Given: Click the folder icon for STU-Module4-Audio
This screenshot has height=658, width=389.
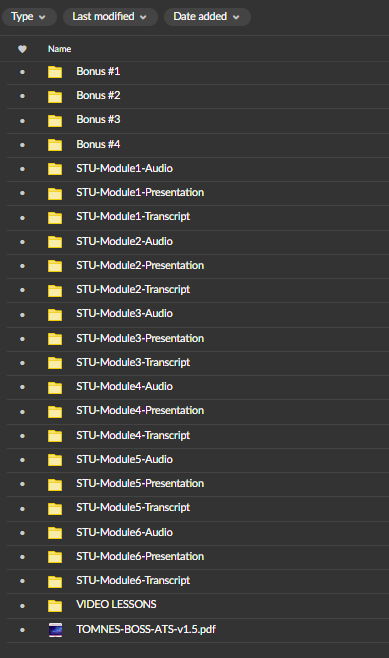Looking at the screenshot, I should [x=55, y=387].
